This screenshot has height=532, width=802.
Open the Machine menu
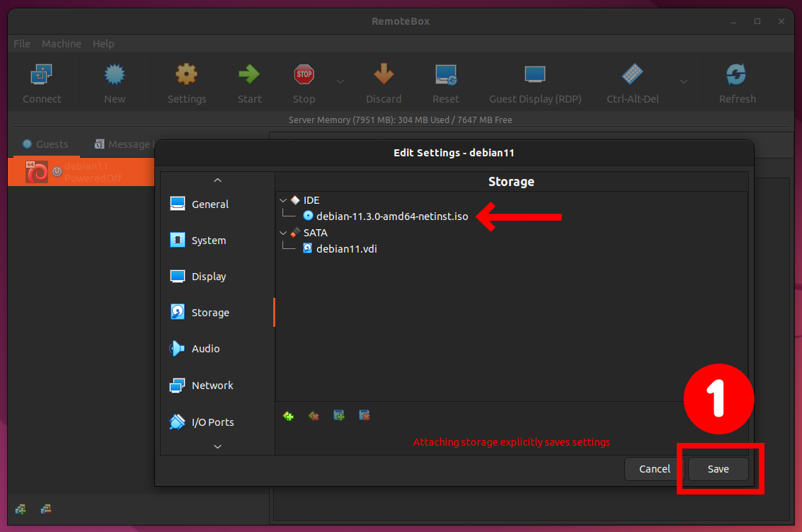[62, 44]
